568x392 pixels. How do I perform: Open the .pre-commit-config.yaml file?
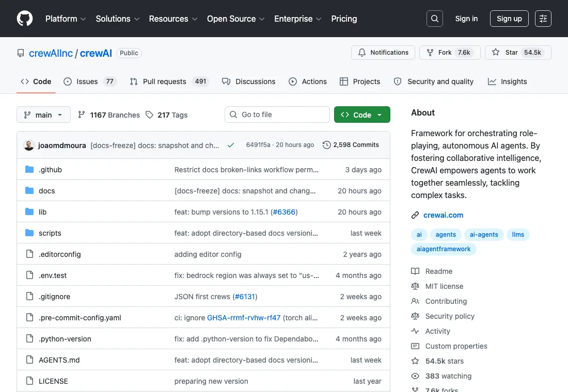80,317
